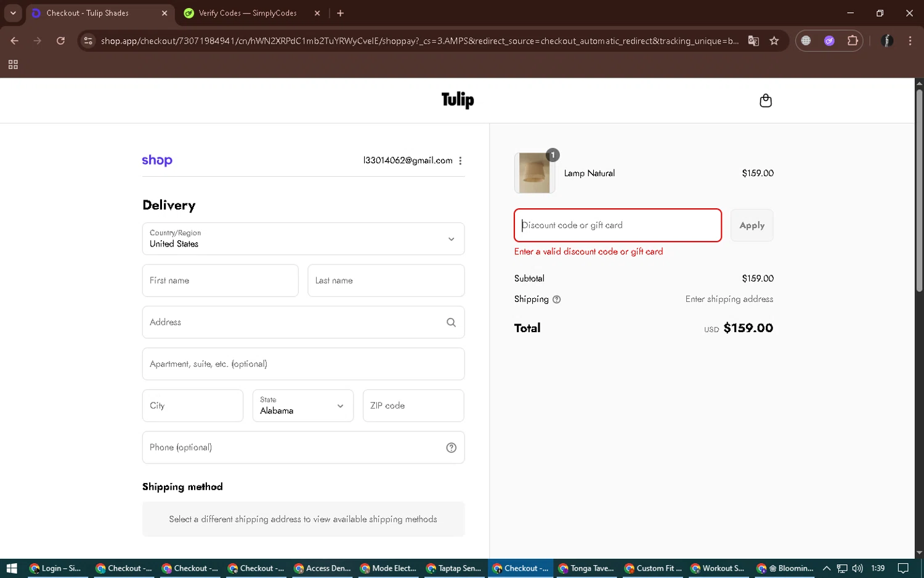924x578 pixels.
Task: Focus the Apartment, suite field
Action: tap(303, 364)
